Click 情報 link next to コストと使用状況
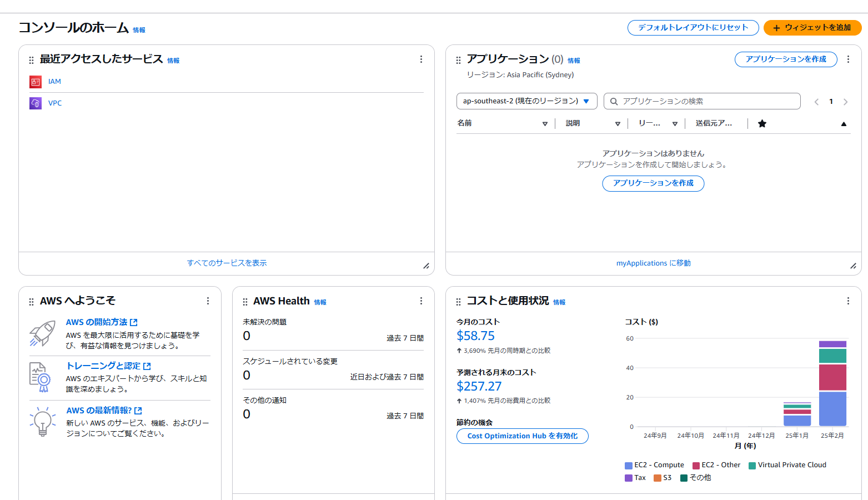This screenshot has height=500, width=868. pyautogui.click(x=559, y=303)
